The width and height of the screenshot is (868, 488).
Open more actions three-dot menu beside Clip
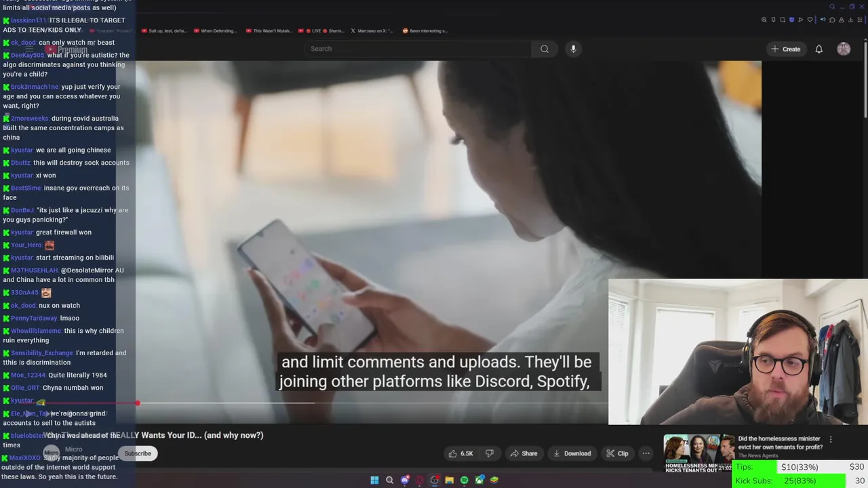point(646,453)
